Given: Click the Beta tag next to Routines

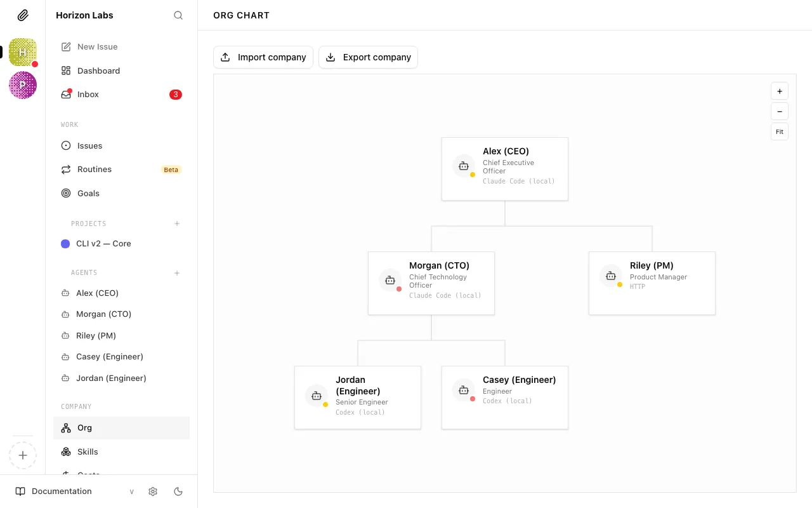Looking at the screenshot, I should (x=171, y=170).
